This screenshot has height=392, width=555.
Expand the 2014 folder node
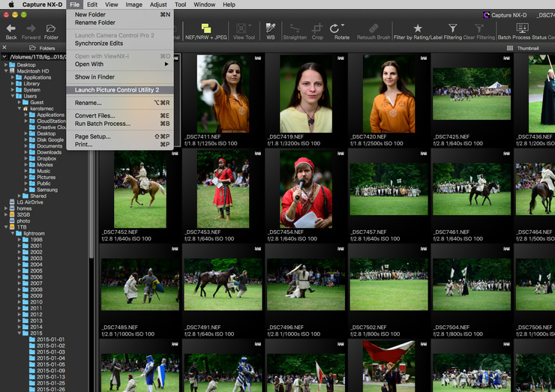click(19, 327)
